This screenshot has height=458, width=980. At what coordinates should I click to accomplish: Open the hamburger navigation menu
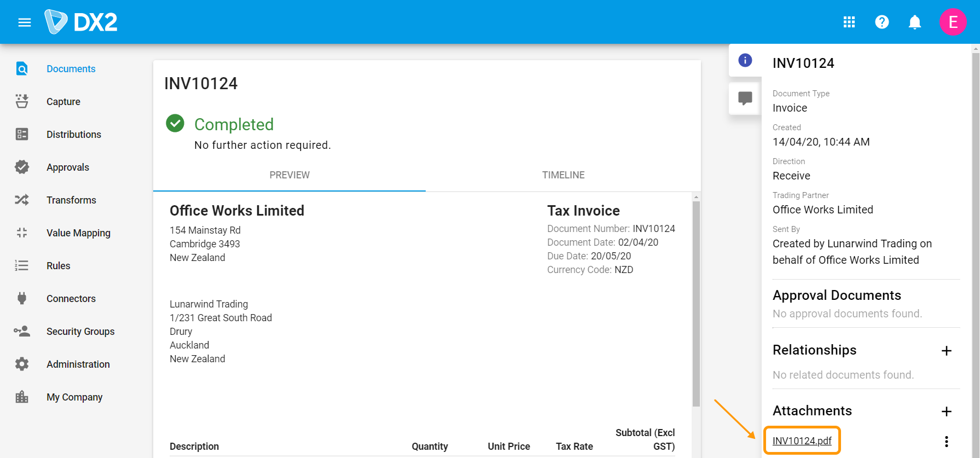coord(25,22)
